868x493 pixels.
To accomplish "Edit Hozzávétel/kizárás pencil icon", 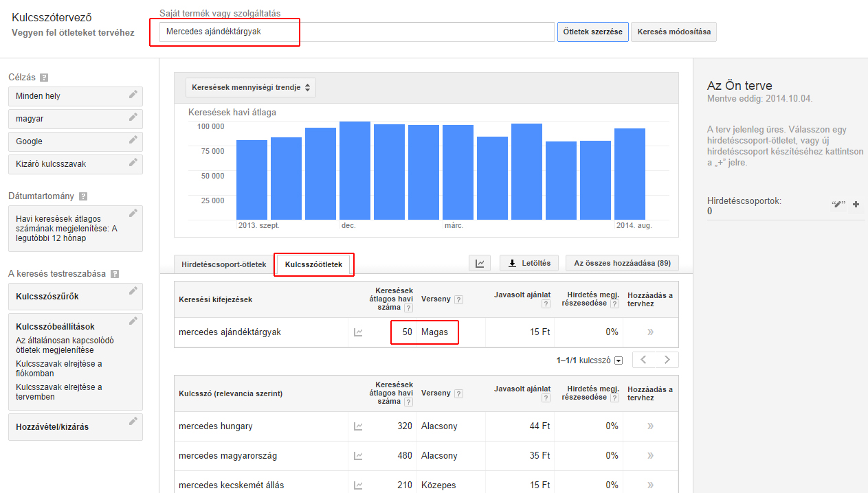I will [133, 422].
